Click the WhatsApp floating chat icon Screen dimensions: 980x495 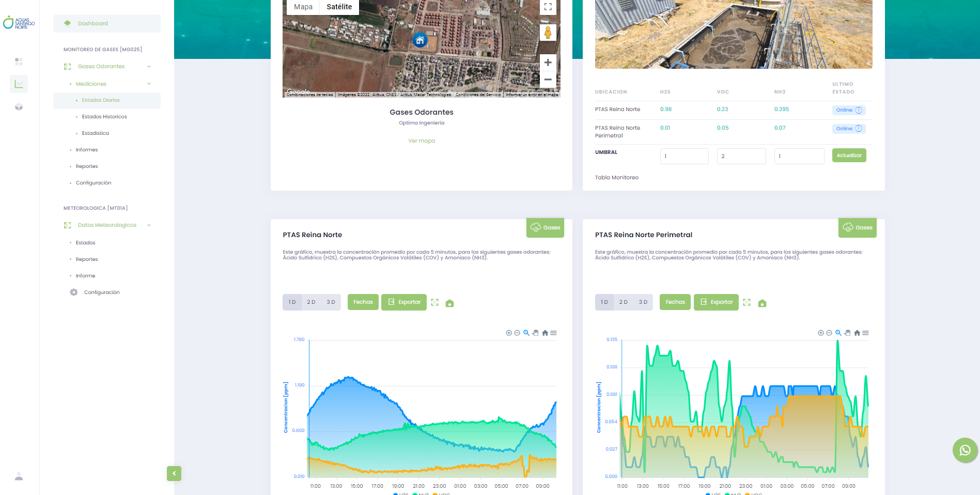point(965,450)
